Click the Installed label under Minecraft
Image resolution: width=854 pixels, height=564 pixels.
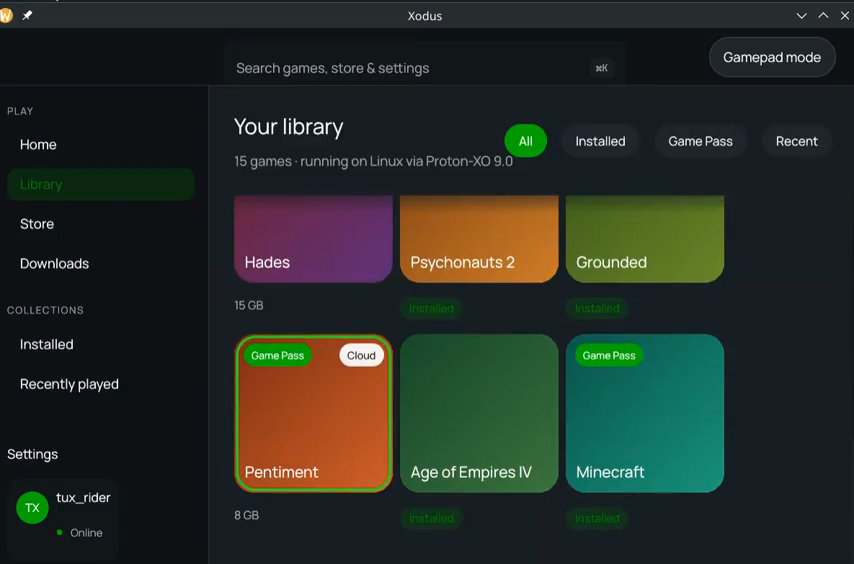[x=597, y=518]
